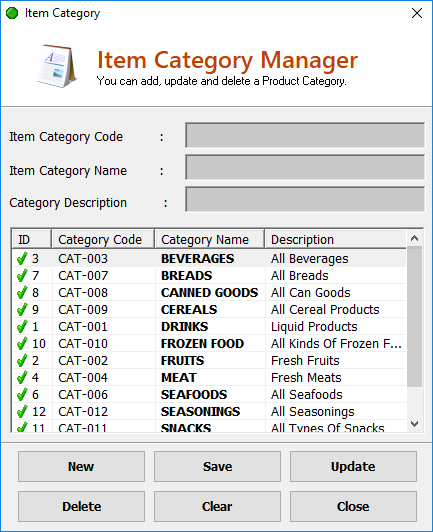The width and height of the screenshot is (433, 532).
Task: Click the 'Fresh Fruits' description
Action: tap(305, 361)
